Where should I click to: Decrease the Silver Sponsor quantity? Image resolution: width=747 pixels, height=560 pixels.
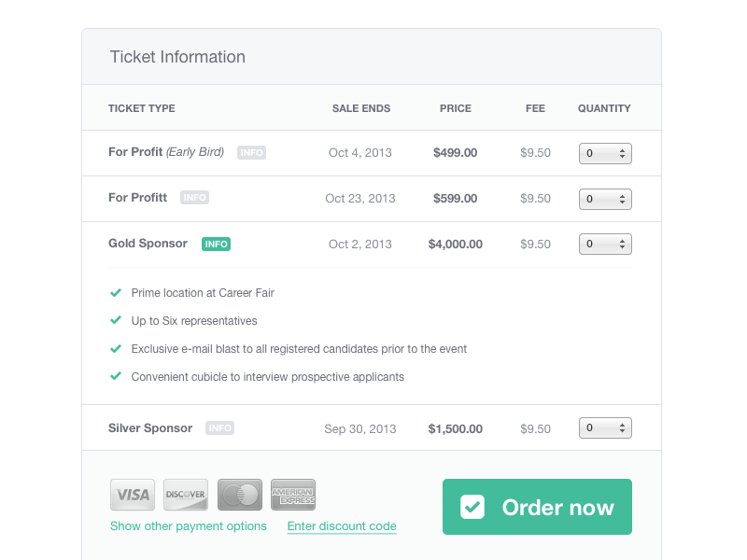(622, 431)
